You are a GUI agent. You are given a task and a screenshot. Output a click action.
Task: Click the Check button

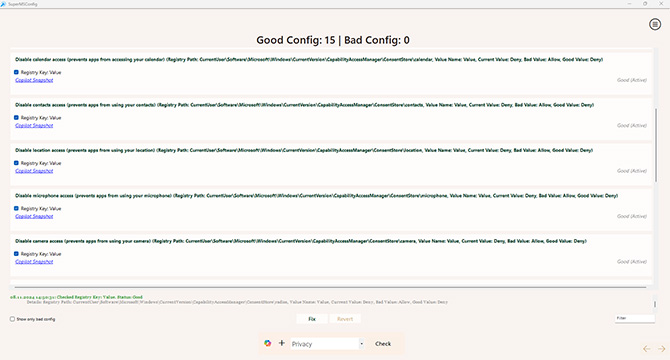(383, 344)
